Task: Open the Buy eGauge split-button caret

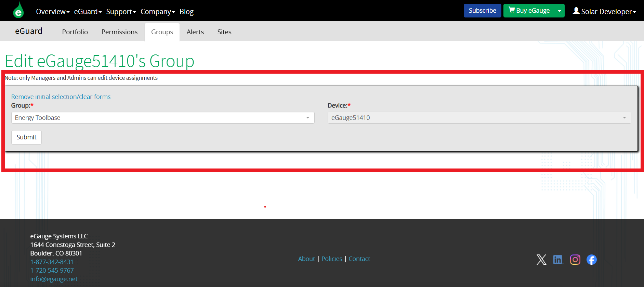Action: (x=560, y=11)
